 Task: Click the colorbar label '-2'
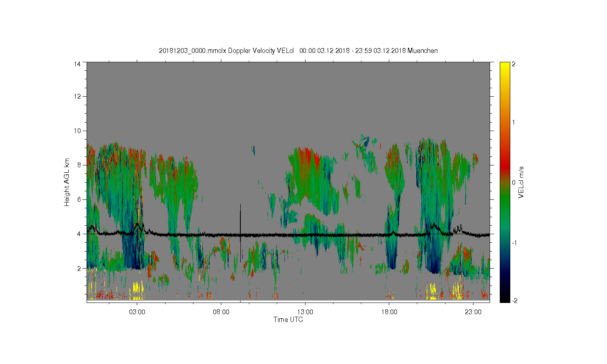[x=515, y=301]
